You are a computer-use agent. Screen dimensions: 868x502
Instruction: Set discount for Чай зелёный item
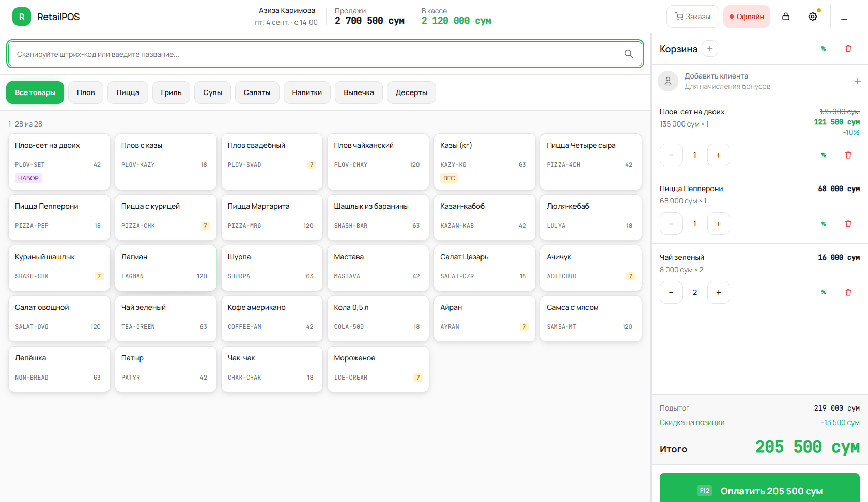click(x=824, y=292)
